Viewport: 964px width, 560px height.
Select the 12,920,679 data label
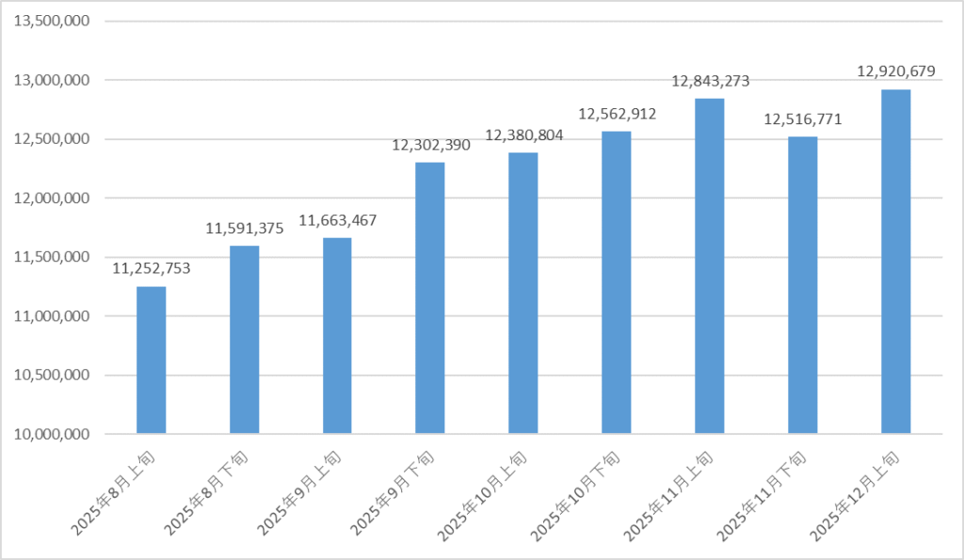coord(896,71)
